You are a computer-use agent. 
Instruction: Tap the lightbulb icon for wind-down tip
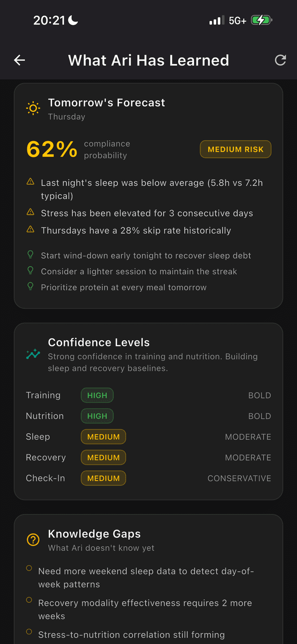[30, 254]
